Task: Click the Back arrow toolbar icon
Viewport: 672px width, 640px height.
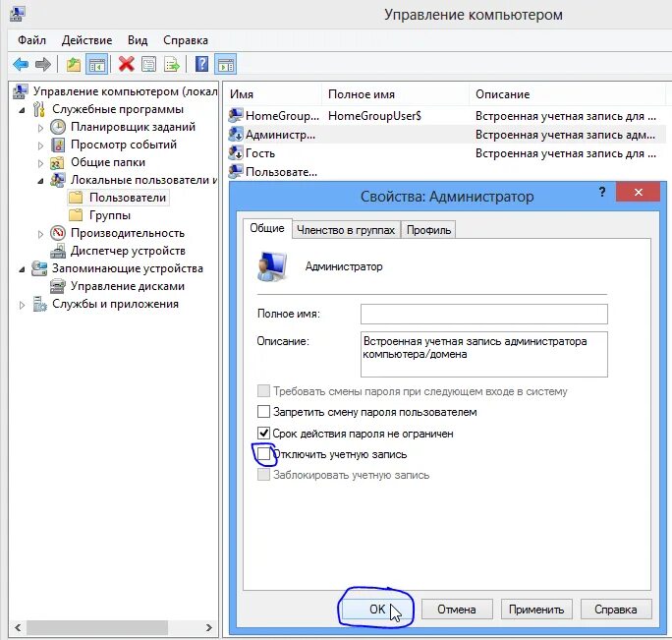Action: point(21,65)
